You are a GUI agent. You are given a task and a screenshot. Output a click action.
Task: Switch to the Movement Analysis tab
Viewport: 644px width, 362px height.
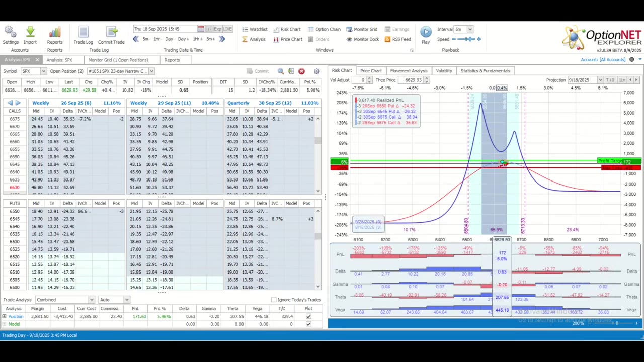[x=409, y=71]
